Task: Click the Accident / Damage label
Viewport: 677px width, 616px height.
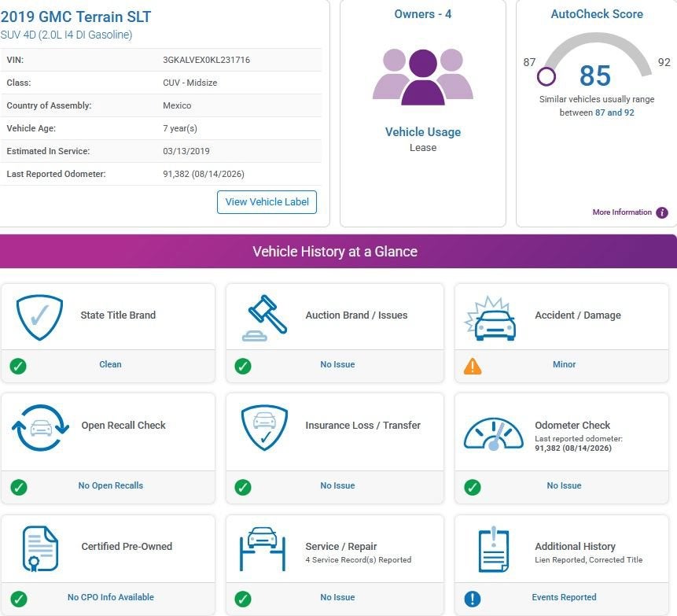Action: click(578, 315)
